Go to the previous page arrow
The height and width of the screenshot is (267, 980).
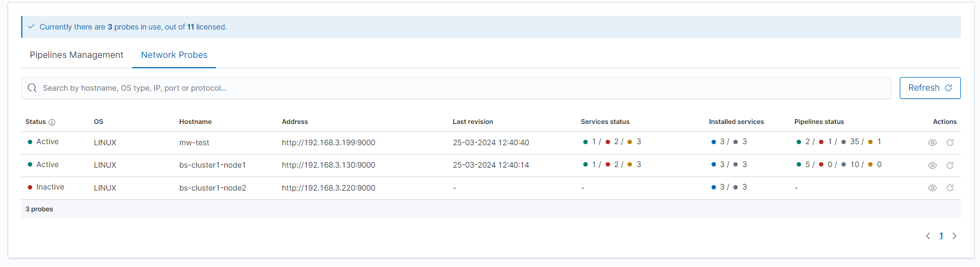[928, 236]
